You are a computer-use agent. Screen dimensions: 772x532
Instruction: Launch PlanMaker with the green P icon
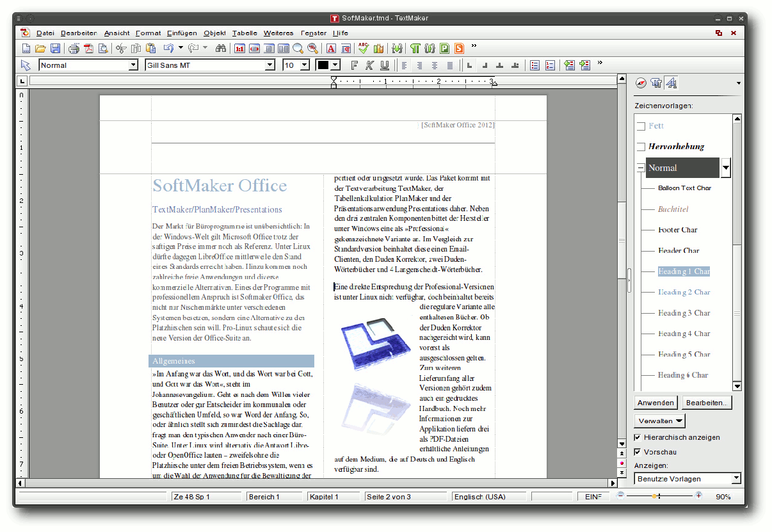(444, 48)
